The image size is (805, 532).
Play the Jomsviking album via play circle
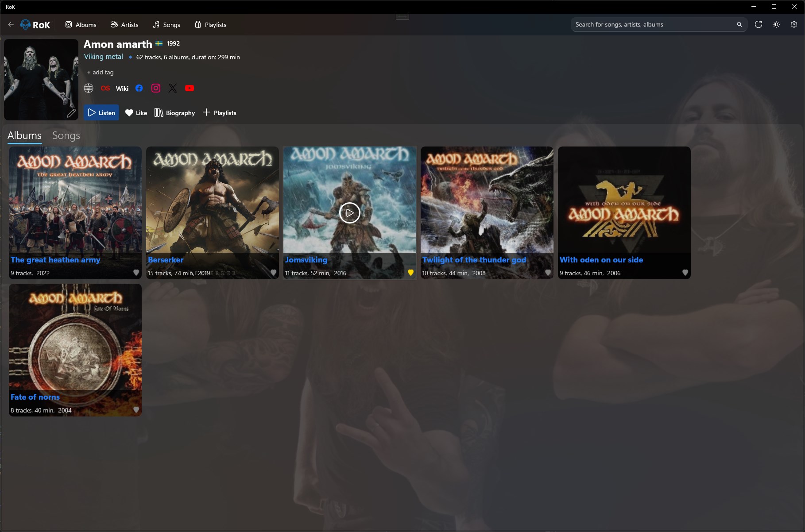tap(350, 213)
